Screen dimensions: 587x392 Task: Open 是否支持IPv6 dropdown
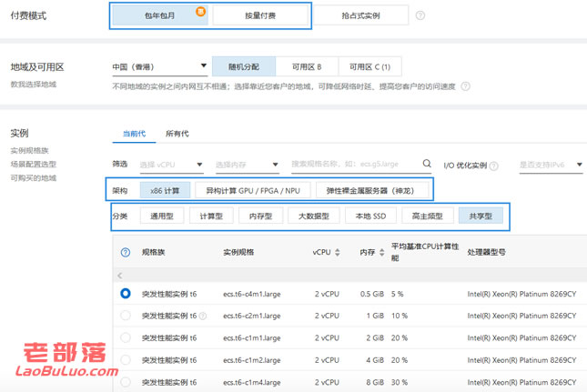point(551,165)
